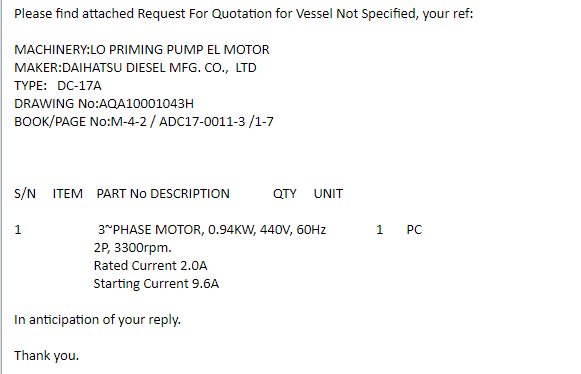The width and height of the screenshot is (581, 374).
Task: Click the Rated Current 2.0A line
Action: [150, 266]
